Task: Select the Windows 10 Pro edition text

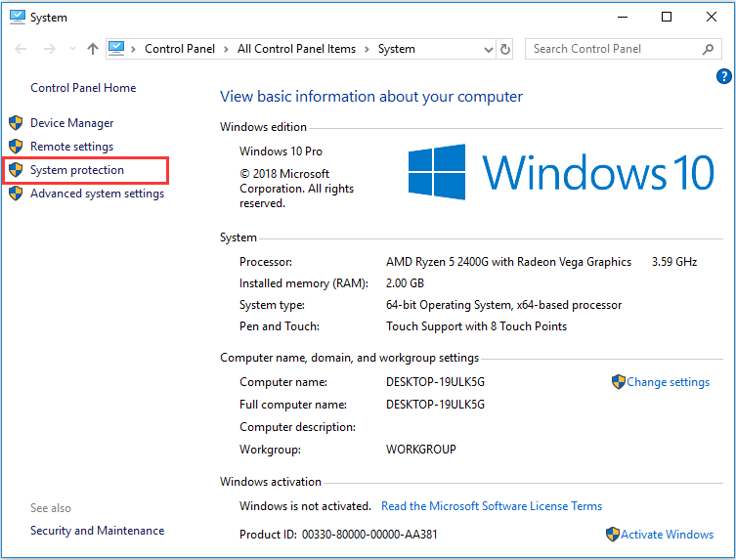Action: pos(281,151)
